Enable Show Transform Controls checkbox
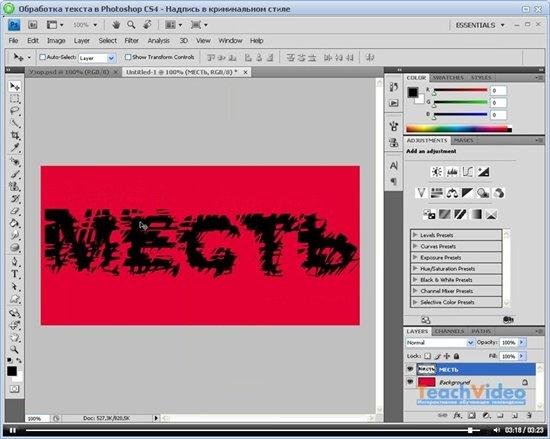 (128, 57)
